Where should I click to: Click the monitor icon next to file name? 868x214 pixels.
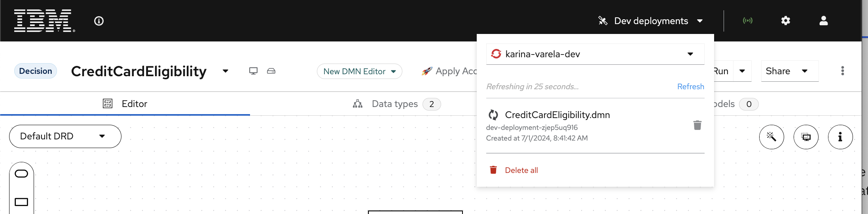253,71
